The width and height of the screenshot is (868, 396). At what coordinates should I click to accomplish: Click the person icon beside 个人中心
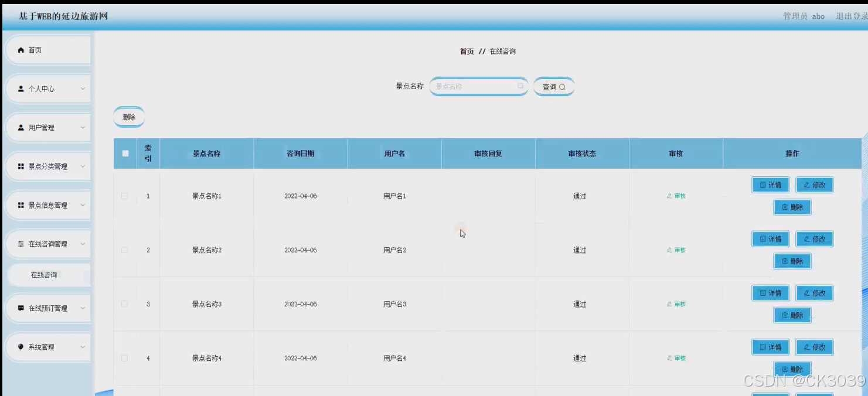point(21,89)
